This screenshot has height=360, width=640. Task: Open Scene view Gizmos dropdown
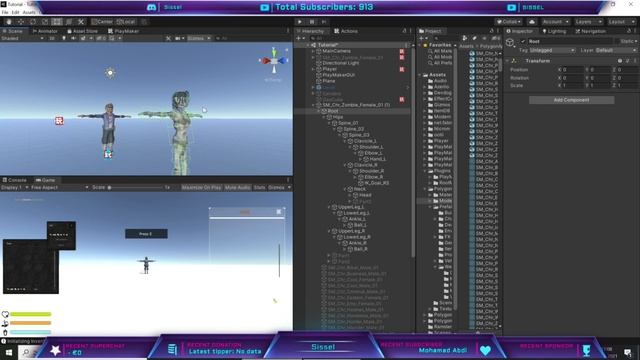(x=199, y=38)
